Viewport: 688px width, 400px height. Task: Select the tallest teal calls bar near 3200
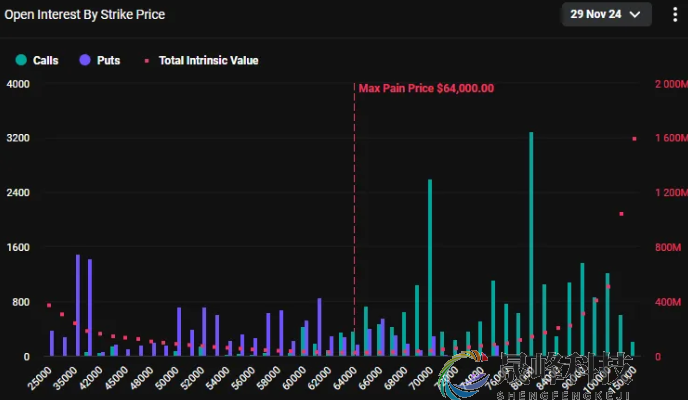pyautogui.click(x=531, y=243)
